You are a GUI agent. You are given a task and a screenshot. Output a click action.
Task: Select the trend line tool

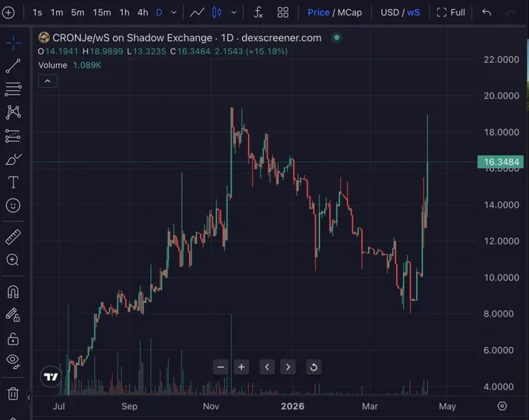(13, 66)
